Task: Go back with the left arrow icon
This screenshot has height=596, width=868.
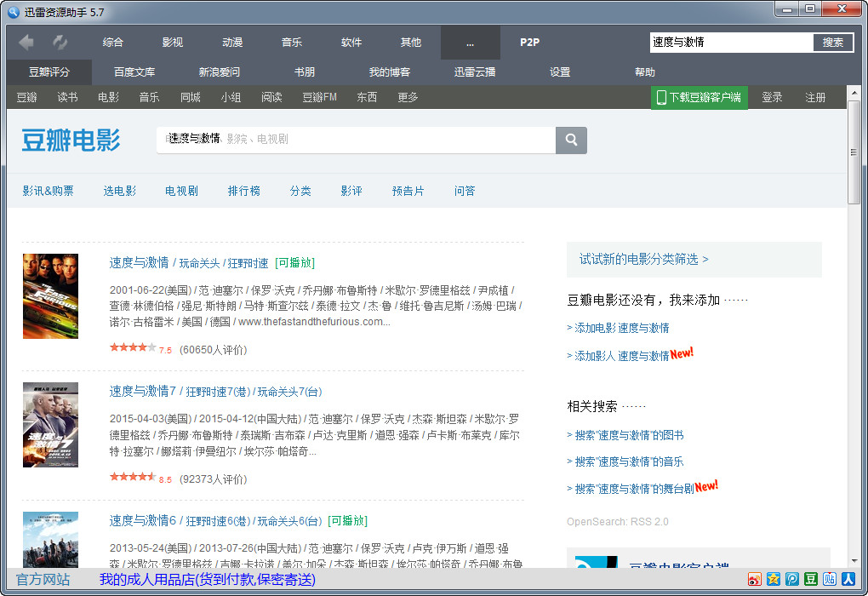Action: (x=26, y=42)
